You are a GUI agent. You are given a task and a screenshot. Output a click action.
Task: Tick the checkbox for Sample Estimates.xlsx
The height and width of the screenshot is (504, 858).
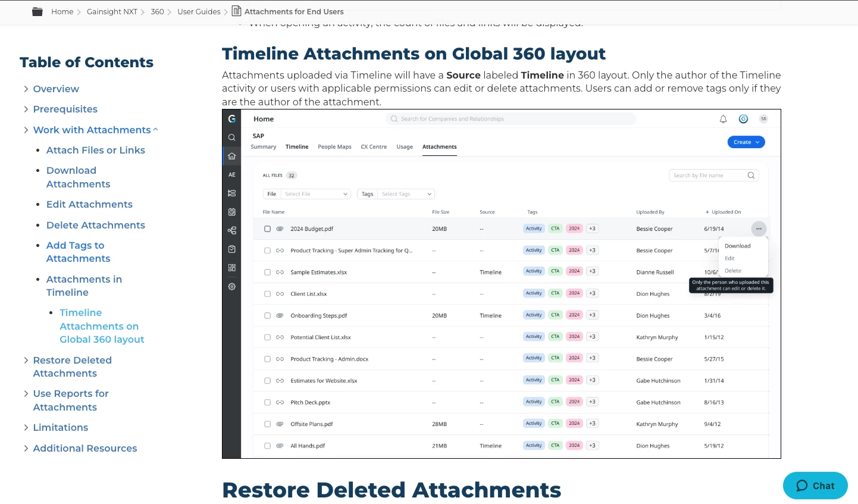pyautogui.click(x=268, y=272)
